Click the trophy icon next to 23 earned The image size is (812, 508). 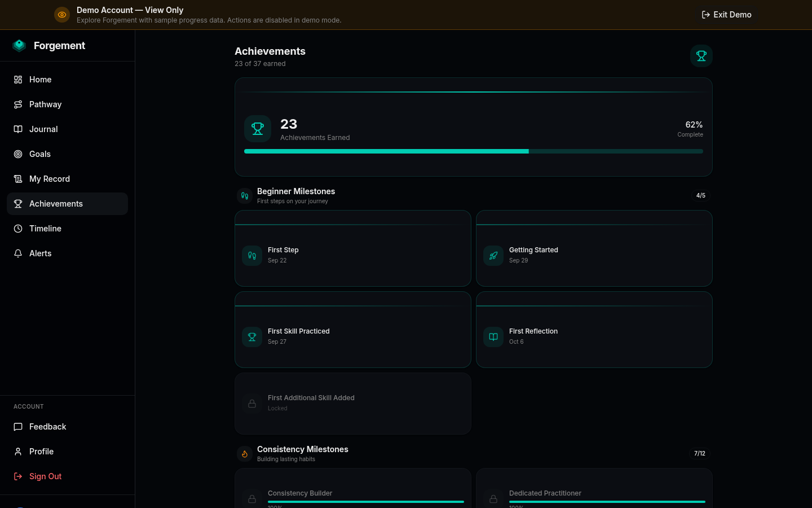pos(258,129)
